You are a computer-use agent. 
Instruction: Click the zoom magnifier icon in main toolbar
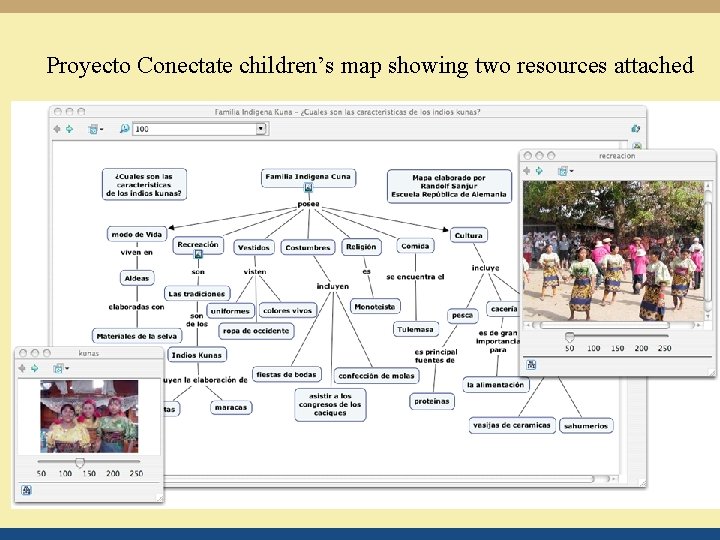(x=124, y=129)
